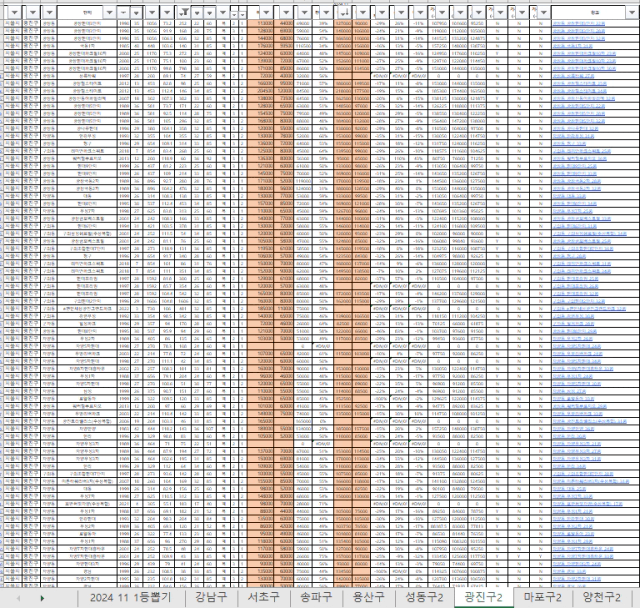Open filter dropdown of orange column showing 113000
Screen dimensions: 640x608
(266, 13)
